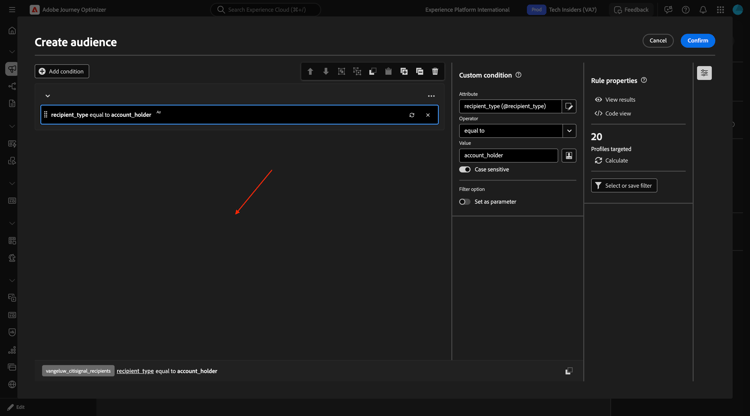The height and width of the screenshot is (416, 750).
Task: Delete selection with the trash icon
Action: pyautogui.click(x=435, y=72)
